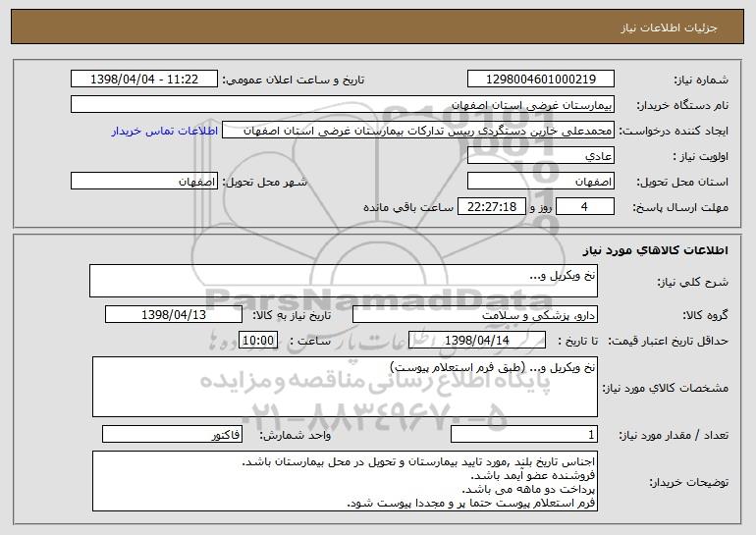Click the time field 10:00
The width and height of the screenshot is (756, 535).
(258, 340)
